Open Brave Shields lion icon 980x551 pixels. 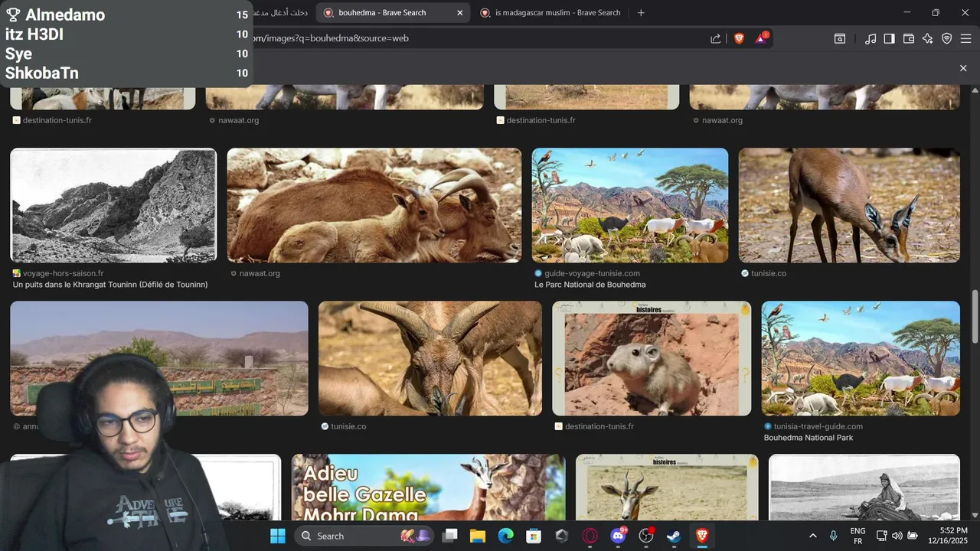(x=739, y=38)
